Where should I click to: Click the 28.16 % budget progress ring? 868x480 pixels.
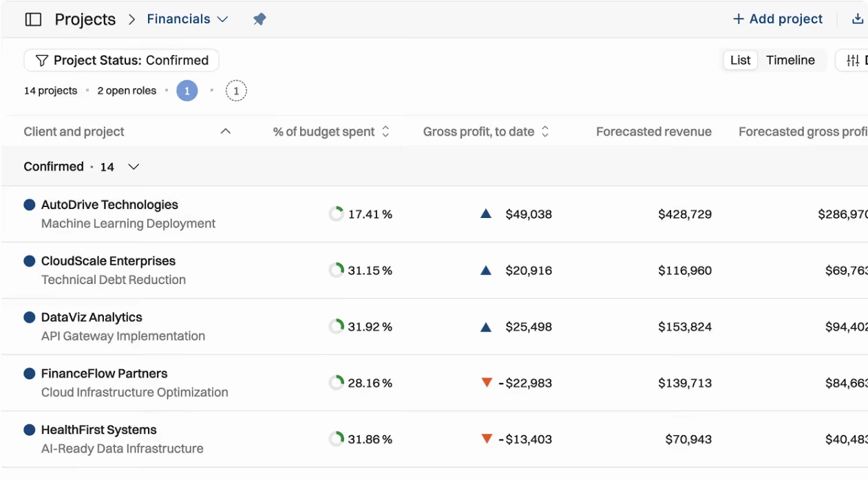click(x=336, y=383)
